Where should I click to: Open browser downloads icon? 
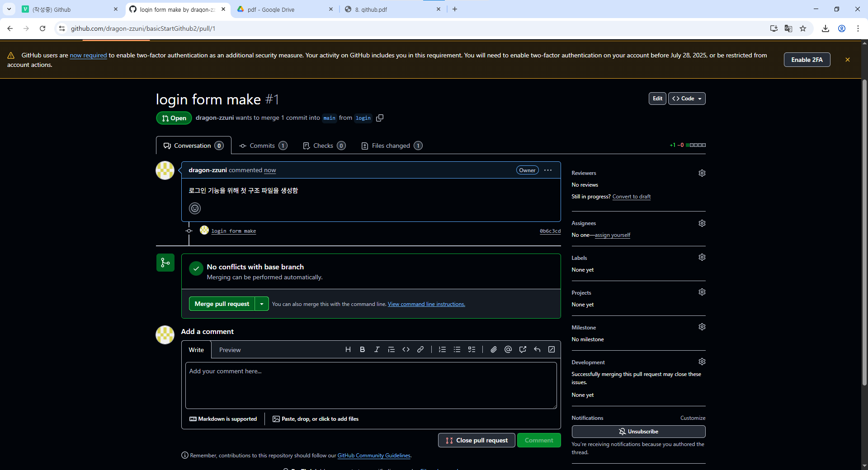point(826,28)
